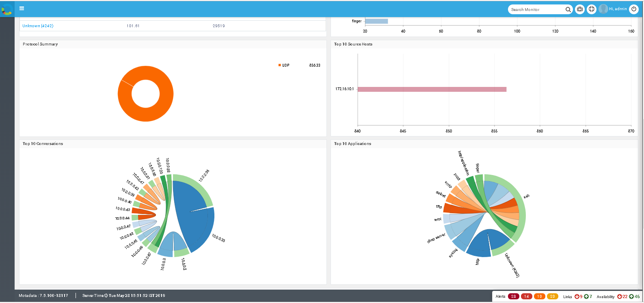This screenshot has height=303, width=644.
Task: Click the critical alerts badge 28
Action: click(514, 297)
